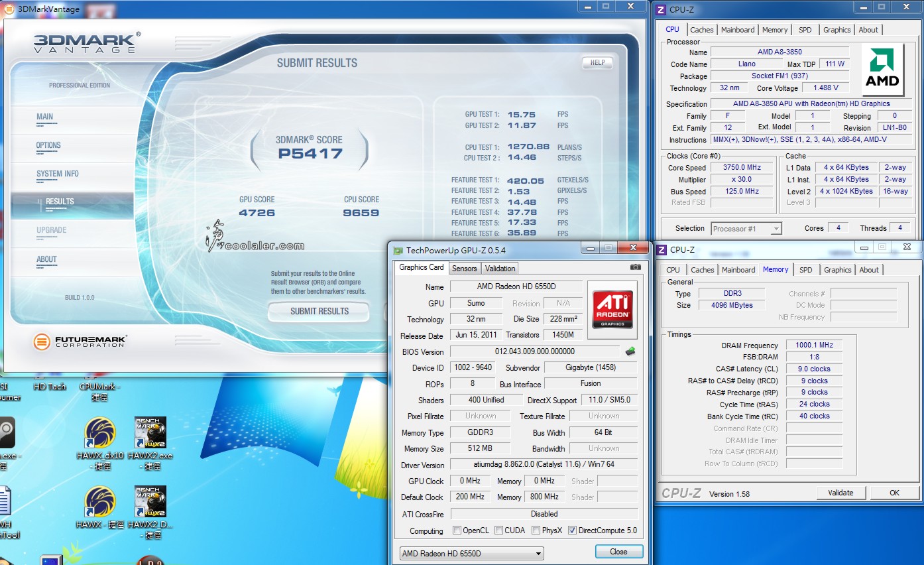Click the HD Tach desktop shortcut label
924x565 pixels.
click(x=50, y=387)
